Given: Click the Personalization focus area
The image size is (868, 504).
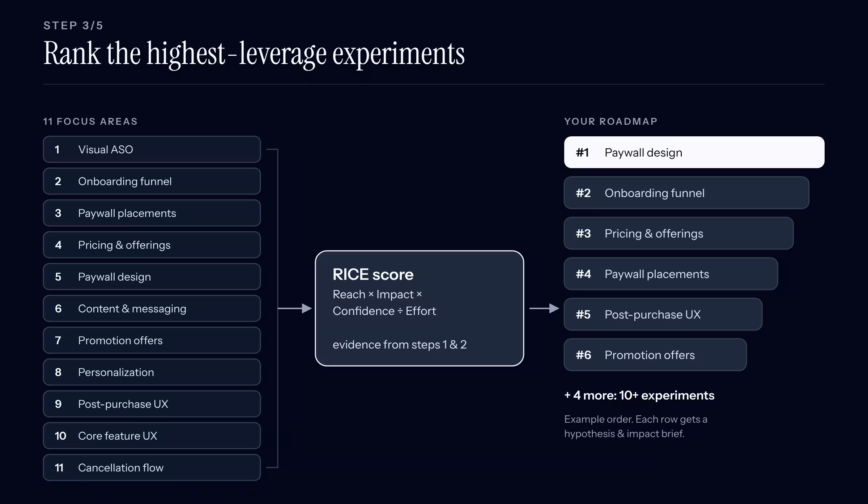Looking at the screenshot, I should 152,372.
